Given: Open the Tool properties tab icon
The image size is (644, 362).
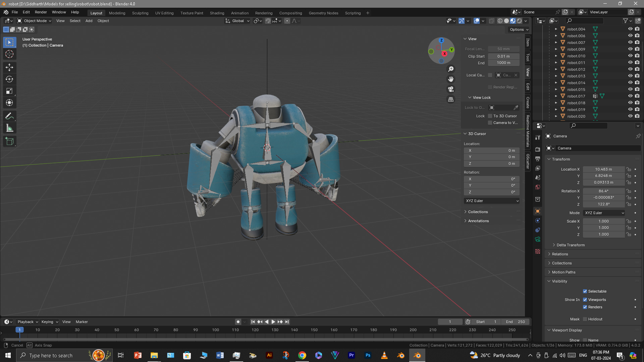Looking at the screenshot, I should click(538, 137).
